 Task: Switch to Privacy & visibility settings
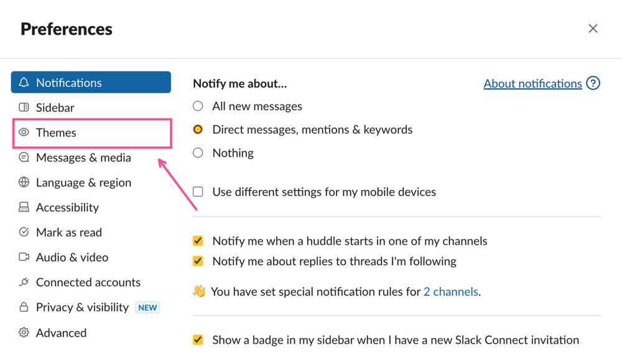click(81, 307)
